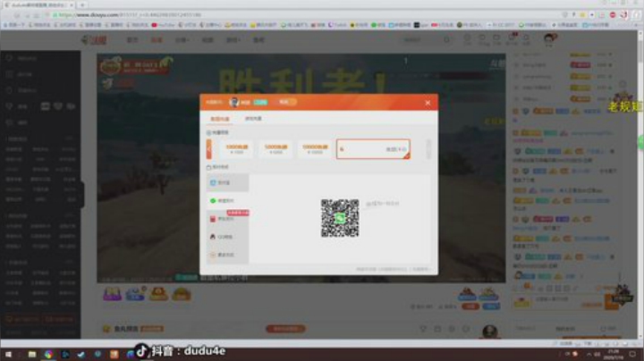Select online banking payment with red badge
The width and height of the screenshot is (644, 361).
(227, 219)
